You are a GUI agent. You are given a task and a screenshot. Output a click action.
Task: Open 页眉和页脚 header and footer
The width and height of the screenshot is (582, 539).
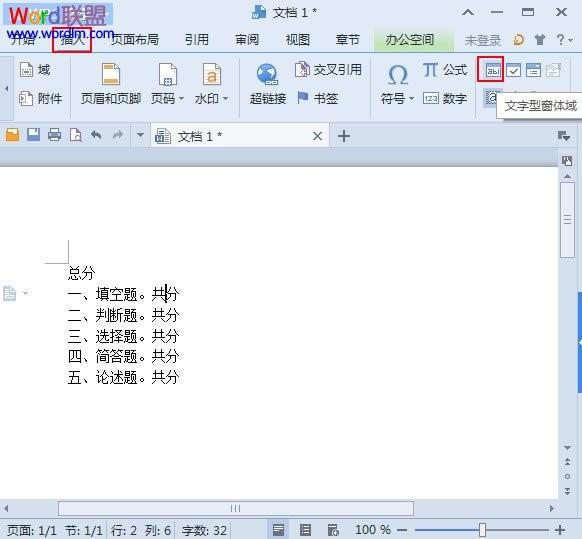111,84
